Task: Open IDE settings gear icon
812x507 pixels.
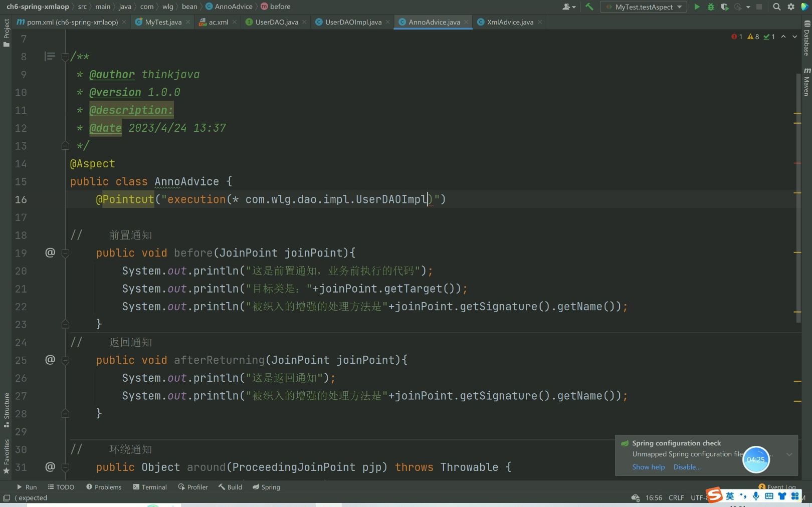Action: (x=791, y=7)
